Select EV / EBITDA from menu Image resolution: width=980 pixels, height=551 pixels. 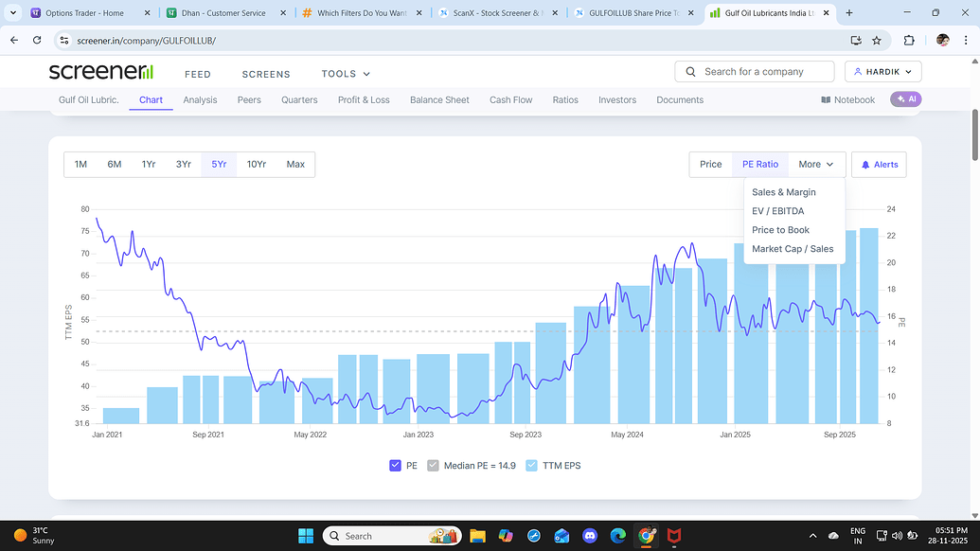(x=777, y=211)
